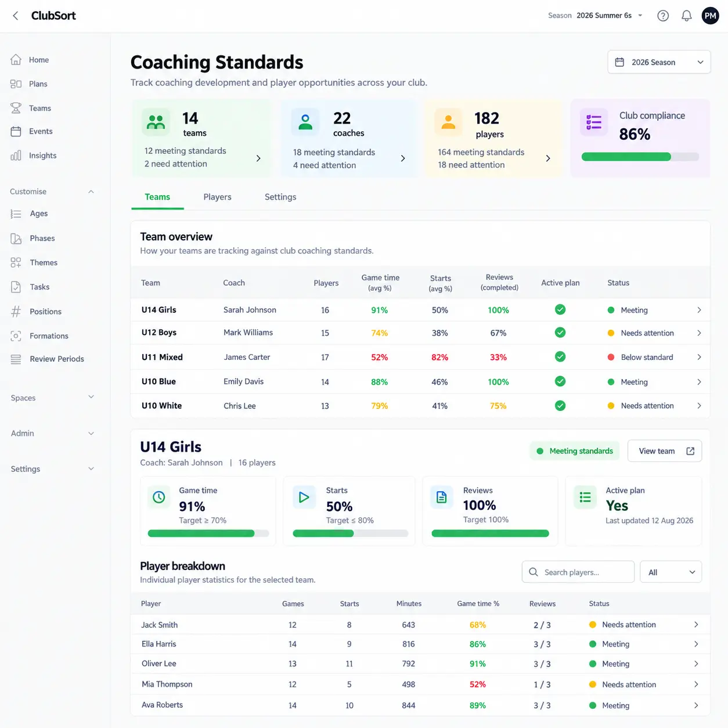
Task: Click the Tasks document icon
Action: pyautogui.click(x=16, y=287)
